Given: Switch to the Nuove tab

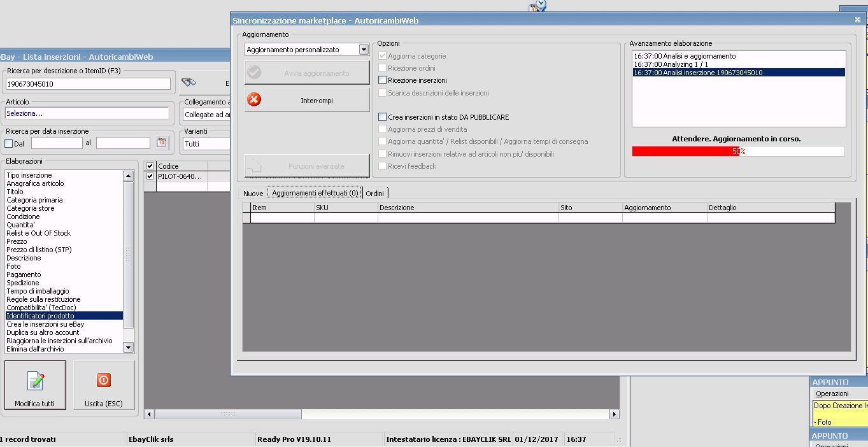Looking at the screenshot, I should click(x=253, y=193).
